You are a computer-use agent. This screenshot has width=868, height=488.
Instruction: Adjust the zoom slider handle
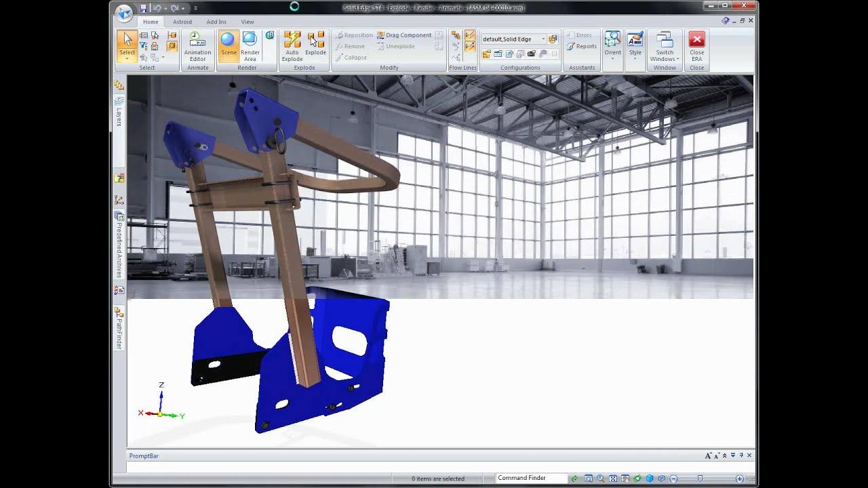tap(700, 479)
